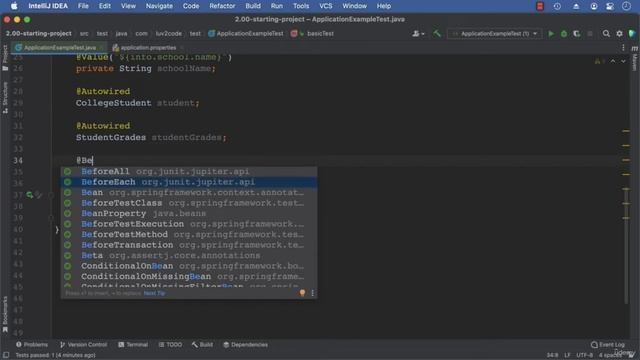Screen dimensions: 640x360
Task: Go to previous highlighted error arrow
Action: 613,61
